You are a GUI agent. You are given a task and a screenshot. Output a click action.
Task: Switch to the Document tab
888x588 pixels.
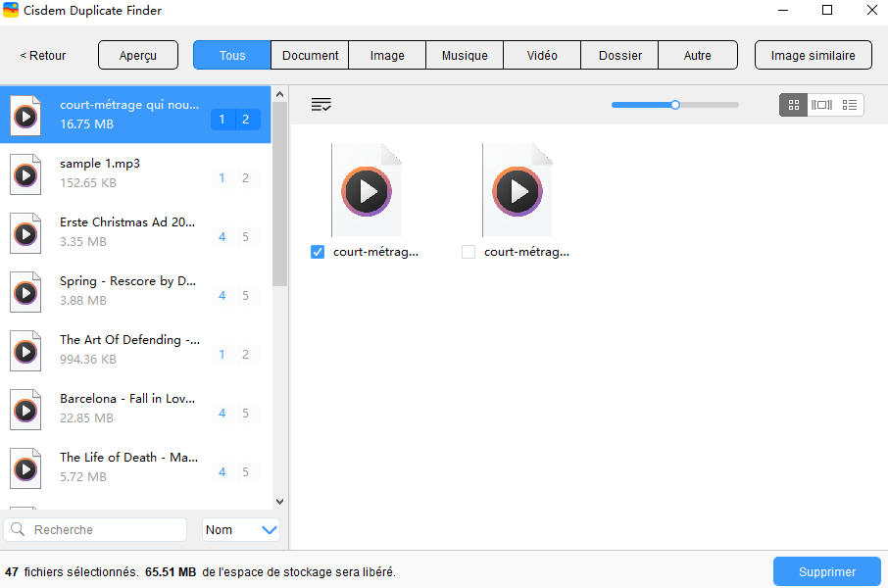click(310, 56)
